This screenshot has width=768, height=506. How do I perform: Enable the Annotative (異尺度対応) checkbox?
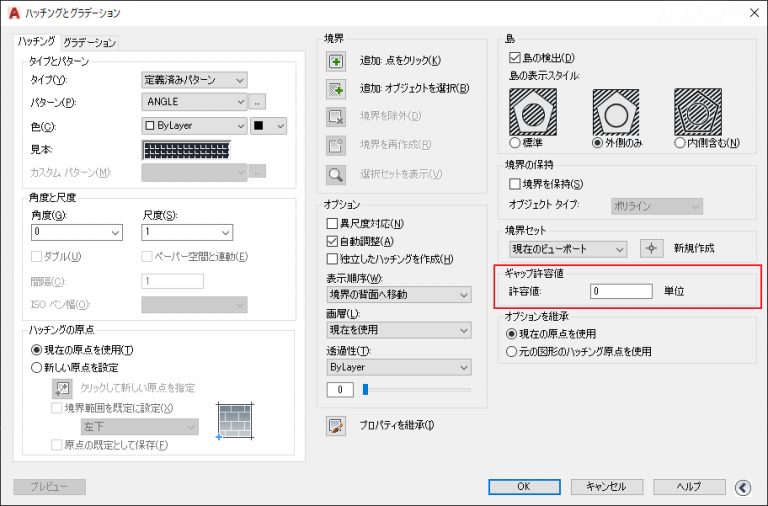[333, 223]
